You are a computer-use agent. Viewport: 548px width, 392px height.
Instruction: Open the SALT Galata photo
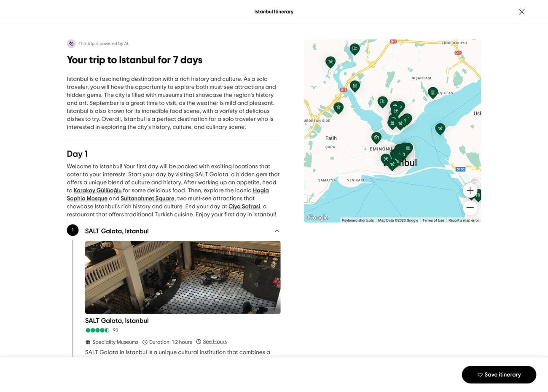pyautogui.click(x=183, y=277)
